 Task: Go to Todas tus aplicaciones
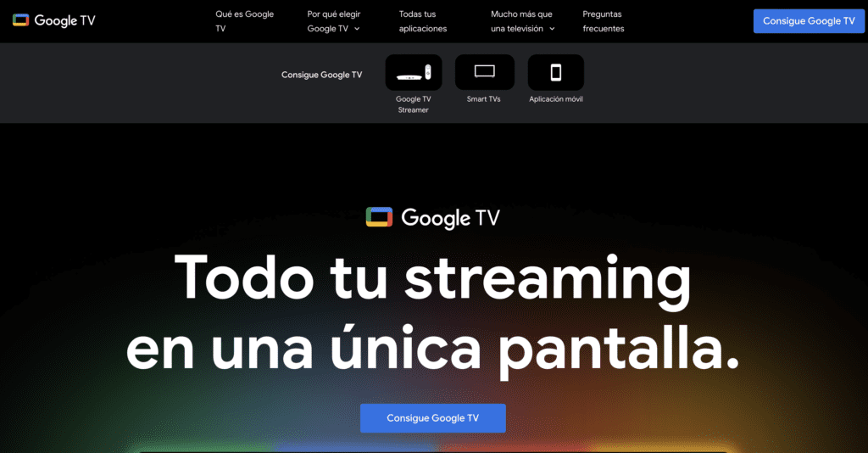(x=423, y=21)
